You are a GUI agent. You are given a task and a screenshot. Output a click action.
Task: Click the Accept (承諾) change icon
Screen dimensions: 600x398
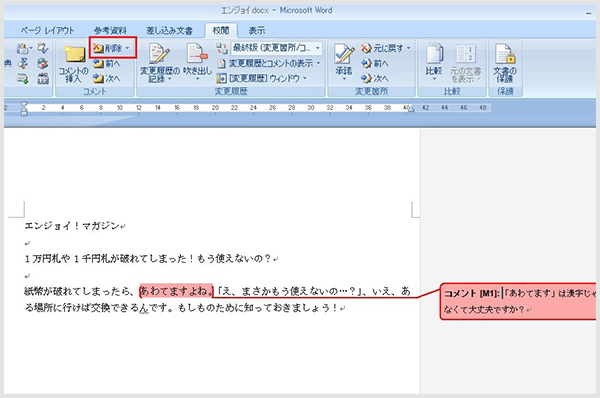click(x=344, y=54)
